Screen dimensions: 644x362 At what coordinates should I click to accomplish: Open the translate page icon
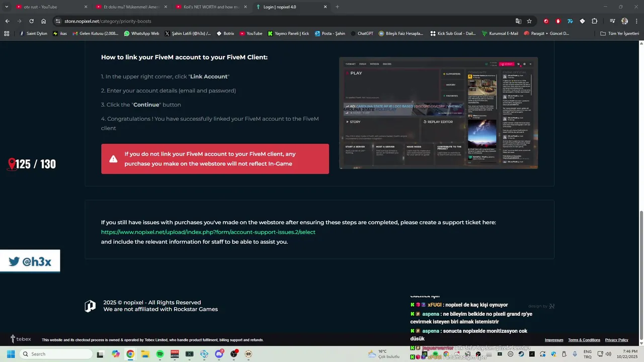[x=518, y=21]
